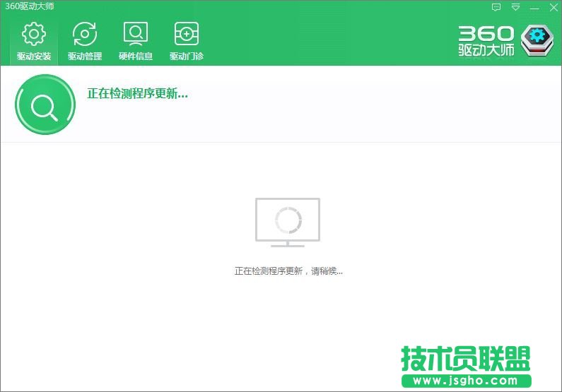Click the green magnifier scan icon

click(x=45, y=105)
